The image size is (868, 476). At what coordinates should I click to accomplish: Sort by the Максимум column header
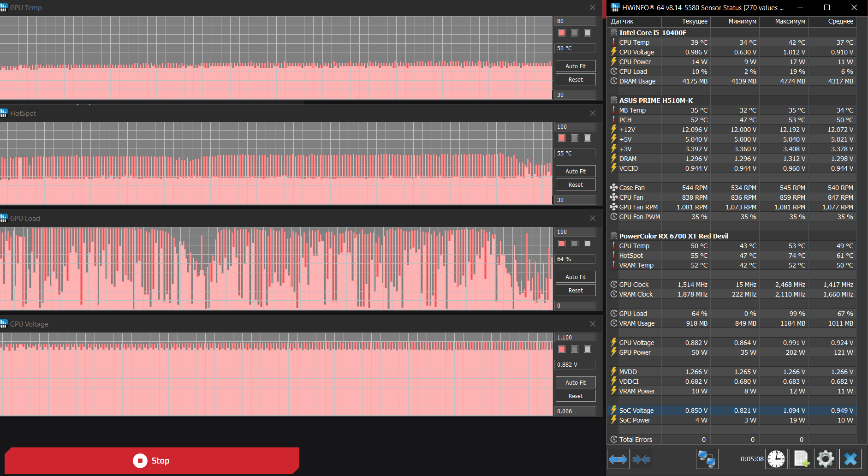click(x=784, y=21)
